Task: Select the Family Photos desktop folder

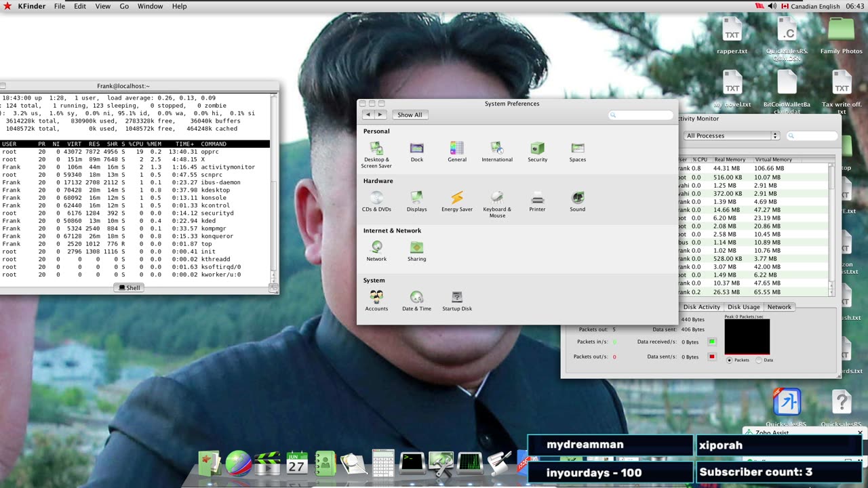Action: (842, 37)
